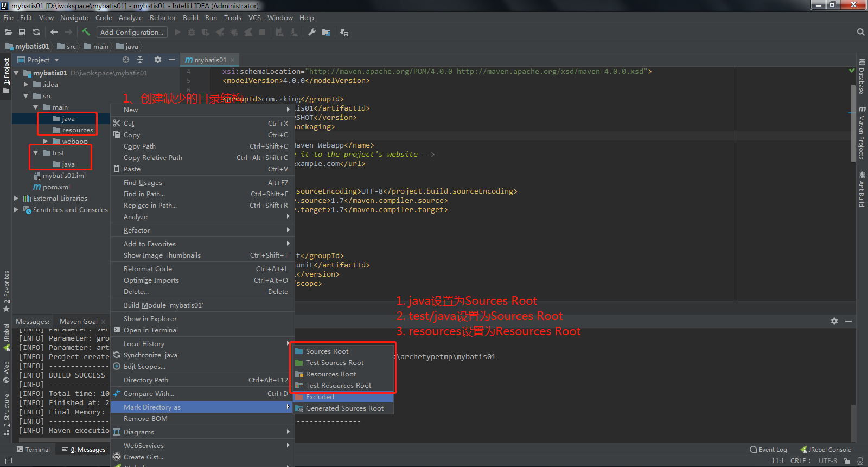Switch to the Terminal tool tab

pos(33,450)
